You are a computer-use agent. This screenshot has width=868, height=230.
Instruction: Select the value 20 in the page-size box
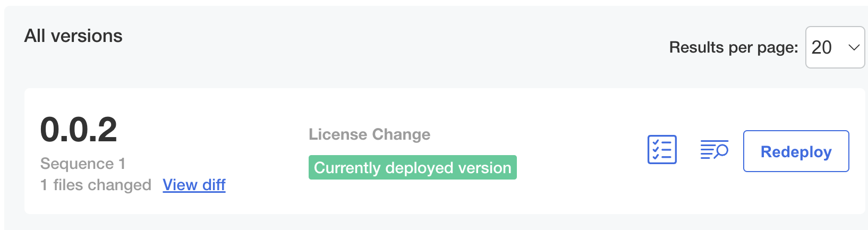822,47
